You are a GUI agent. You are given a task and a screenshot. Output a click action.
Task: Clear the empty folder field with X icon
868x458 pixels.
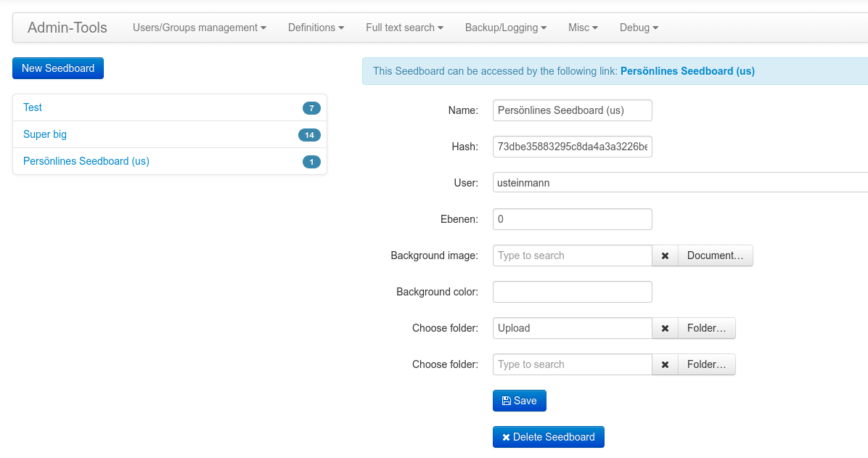[665, 364]
